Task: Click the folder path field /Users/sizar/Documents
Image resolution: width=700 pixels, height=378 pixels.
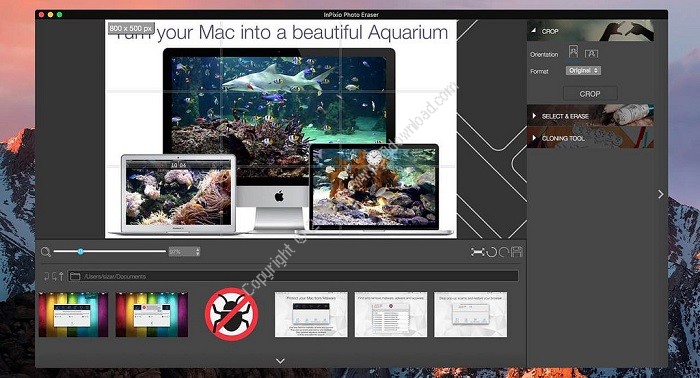Action: 293,276
